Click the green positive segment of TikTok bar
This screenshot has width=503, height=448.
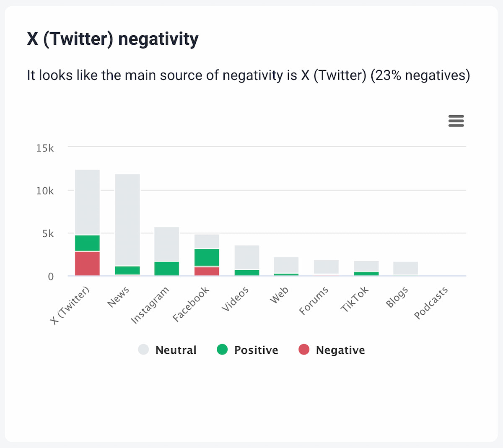[366, 274]
